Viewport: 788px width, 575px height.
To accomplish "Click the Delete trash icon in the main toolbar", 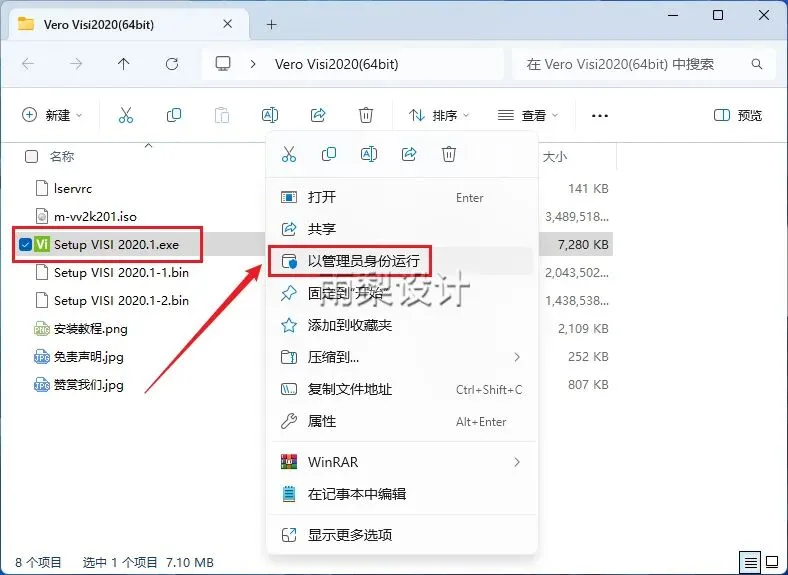I will (366, 116).
